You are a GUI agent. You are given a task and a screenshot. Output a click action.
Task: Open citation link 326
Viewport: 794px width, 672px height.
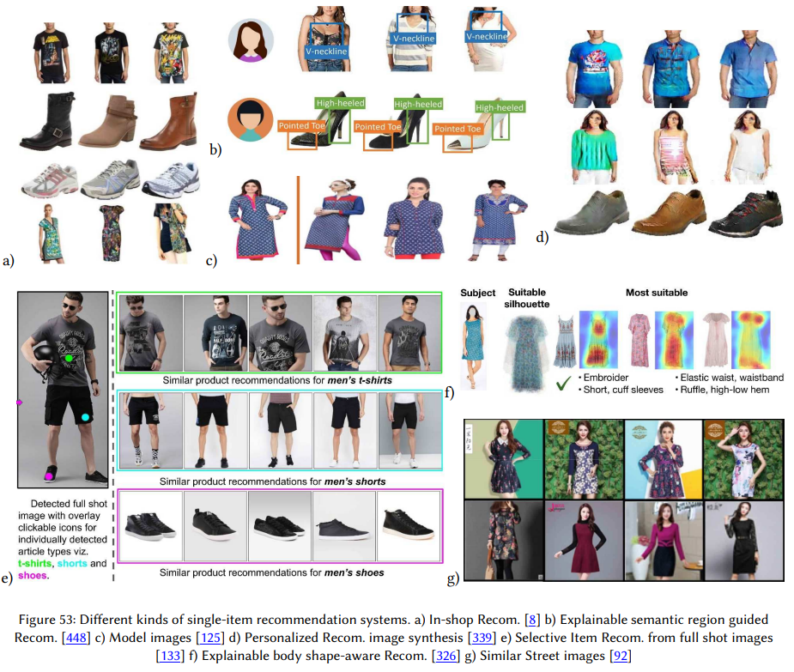pyautogui.click(x=446, y=656)
